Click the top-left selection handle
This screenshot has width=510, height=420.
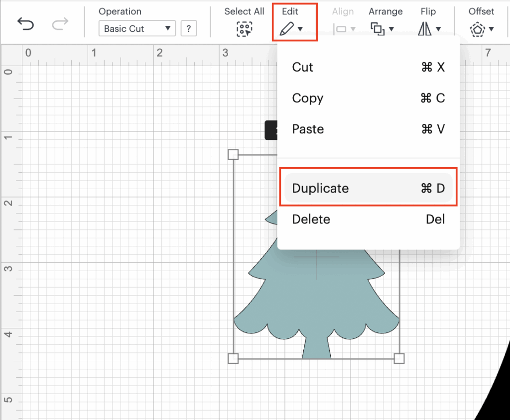coord(233,154)
